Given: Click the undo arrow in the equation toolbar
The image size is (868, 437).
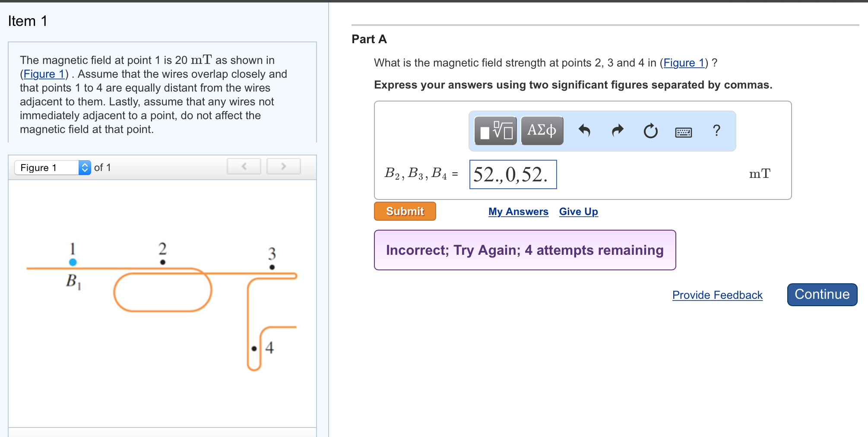Looking at the screenshot, I should pyautogui.click(x=585, y=131).
